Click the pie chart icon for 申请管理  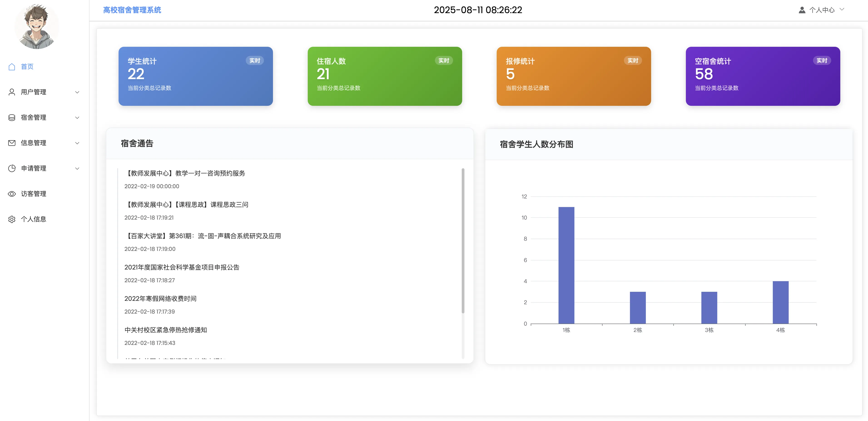point(12,168)
